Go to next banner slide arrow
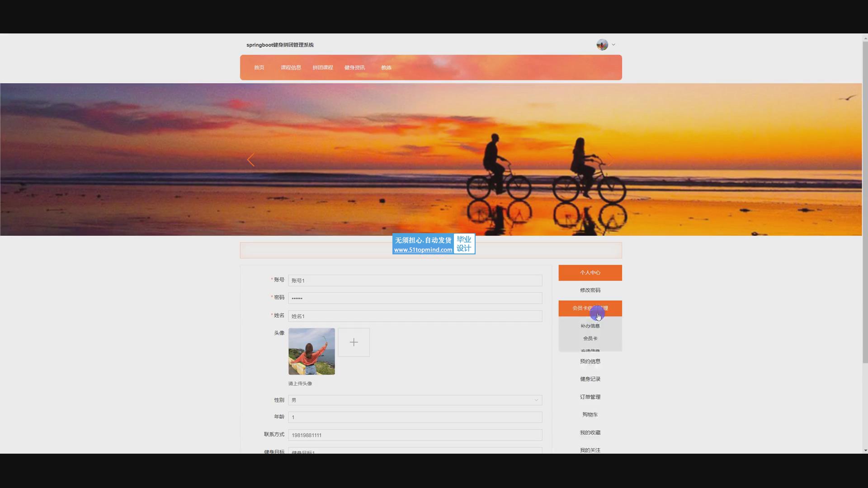Image resolution: width=868 pixels, height=488 pixels. (610, 160)
